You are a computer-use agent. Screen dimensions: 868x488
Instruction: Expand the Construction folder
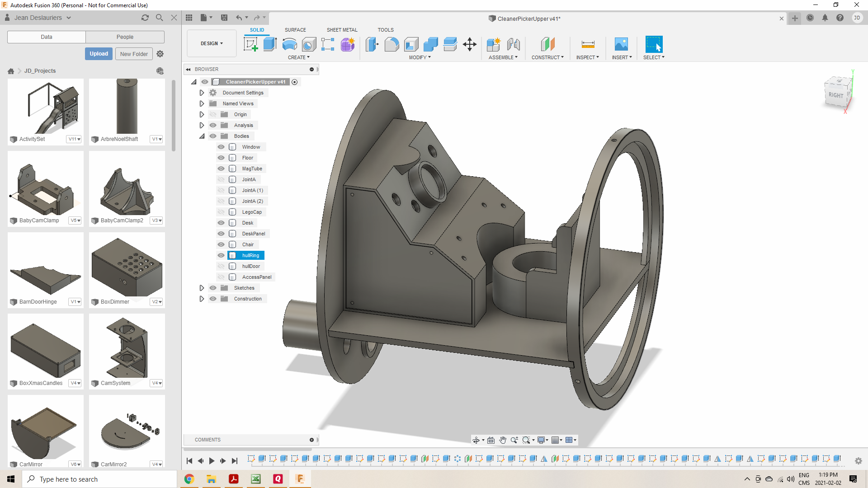pyautogui.click(x=202, y=299)
